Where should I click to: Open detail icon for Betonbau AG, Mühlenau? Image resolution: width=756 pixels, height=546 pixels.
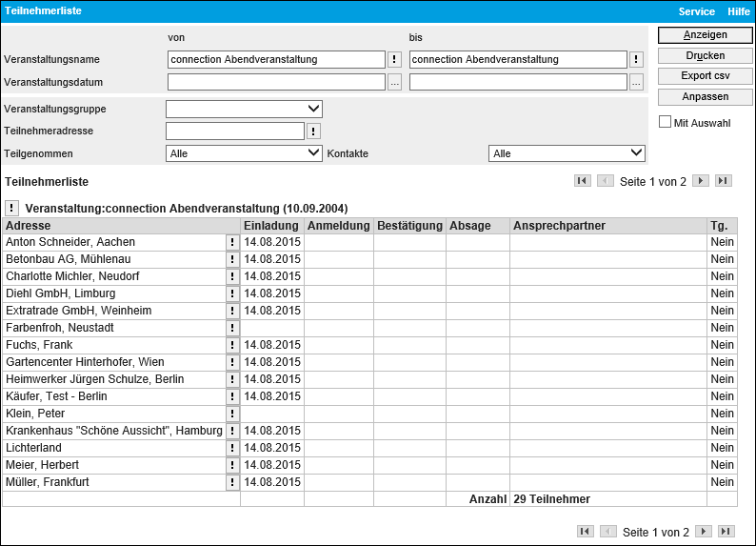pos(232,259)
